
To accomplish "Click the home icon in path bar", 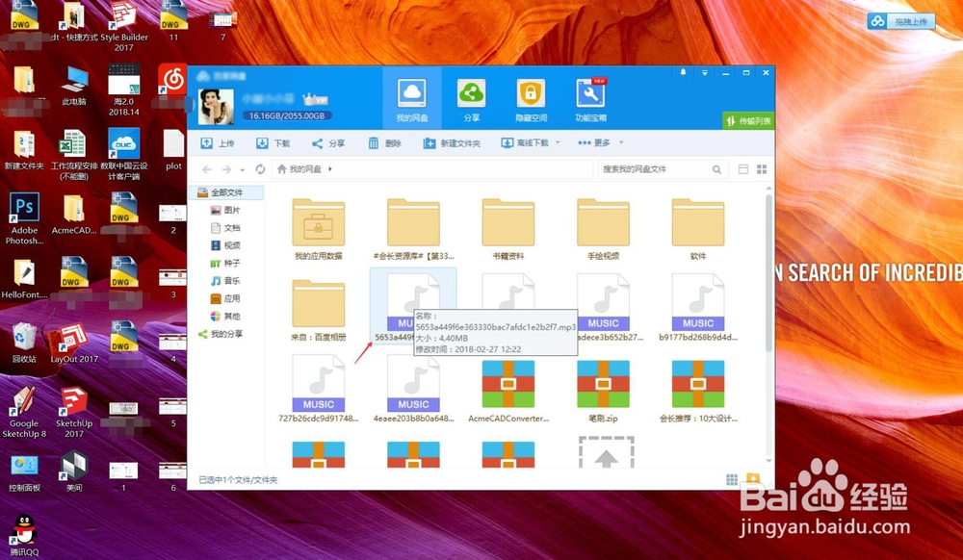I will coord(282,169).
